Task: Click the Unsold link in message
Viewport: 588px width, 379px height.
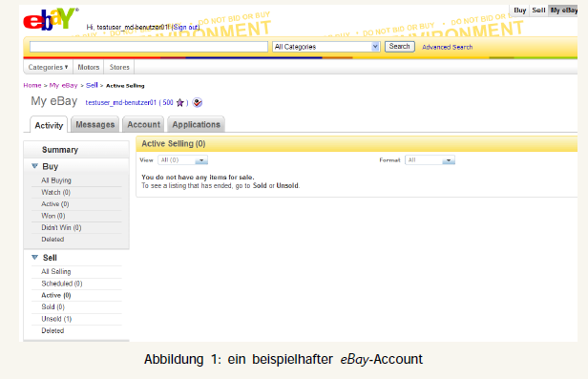Action: click(287, 185)
